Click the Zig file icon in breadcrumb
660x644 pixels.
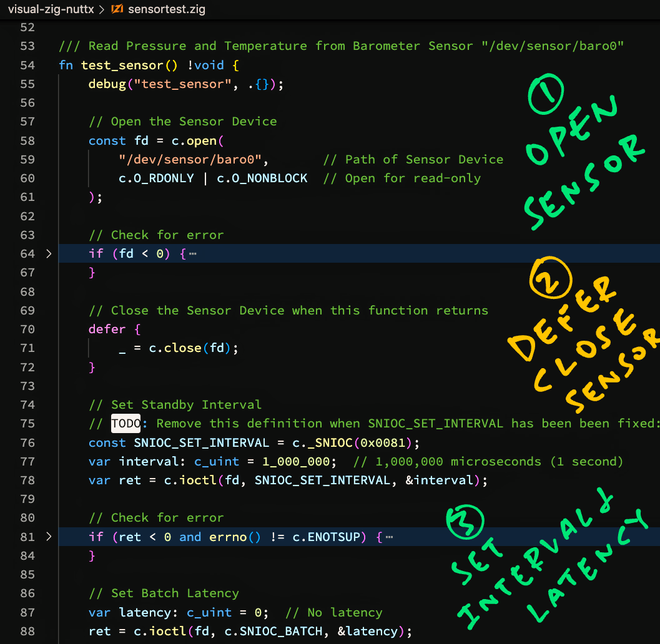[x=117, y=9]
